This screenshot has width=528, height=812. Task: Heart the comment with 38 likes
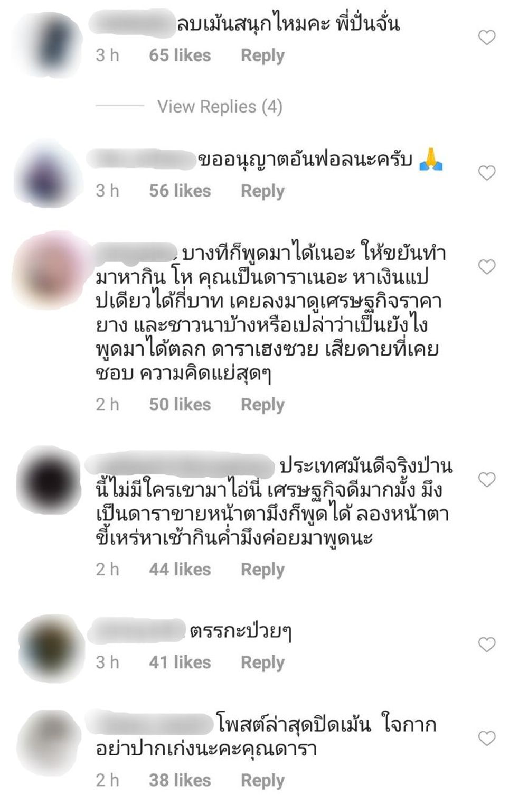487,738
